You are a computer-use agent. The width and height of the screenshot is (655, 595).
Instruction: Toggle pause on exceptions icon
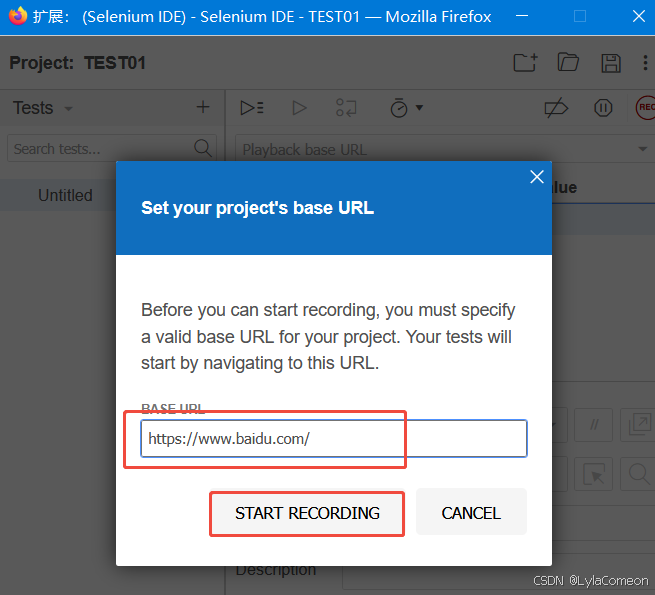tap(603, 108)
